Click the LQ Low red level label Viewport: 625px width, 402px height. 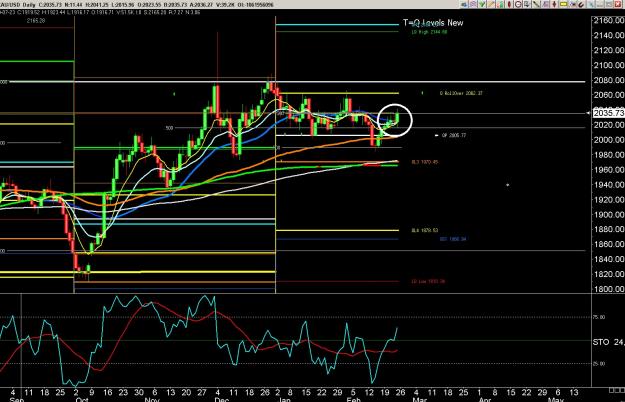pos(428,281)
